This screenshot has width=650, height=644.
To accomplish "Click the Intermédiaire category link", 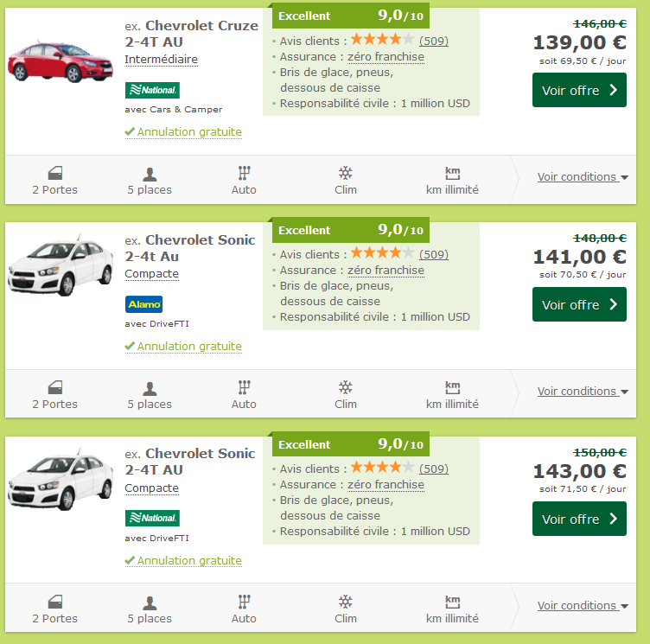I will tap(161, 60).
